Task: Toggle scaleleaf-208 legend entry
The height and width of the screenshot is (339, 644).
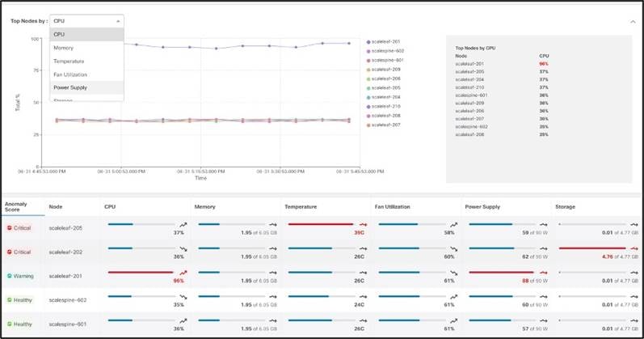Action: click(x=383, y=116)
